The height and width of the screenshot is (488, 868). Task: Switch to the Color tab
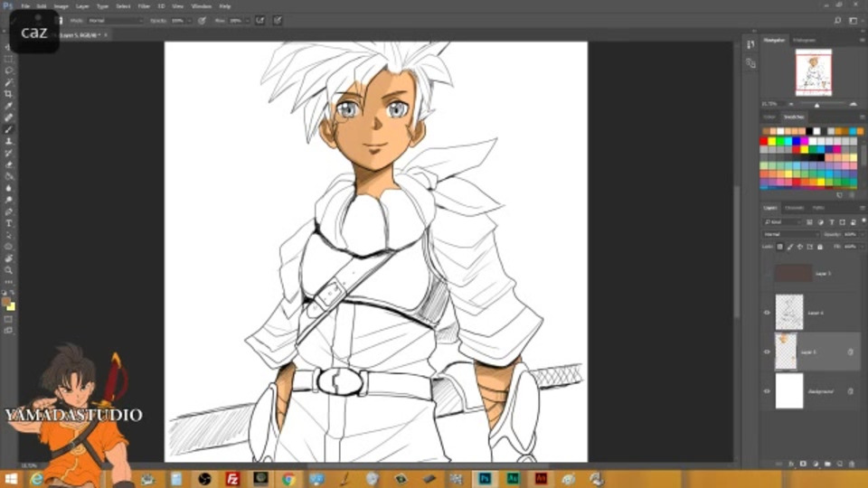769,117
